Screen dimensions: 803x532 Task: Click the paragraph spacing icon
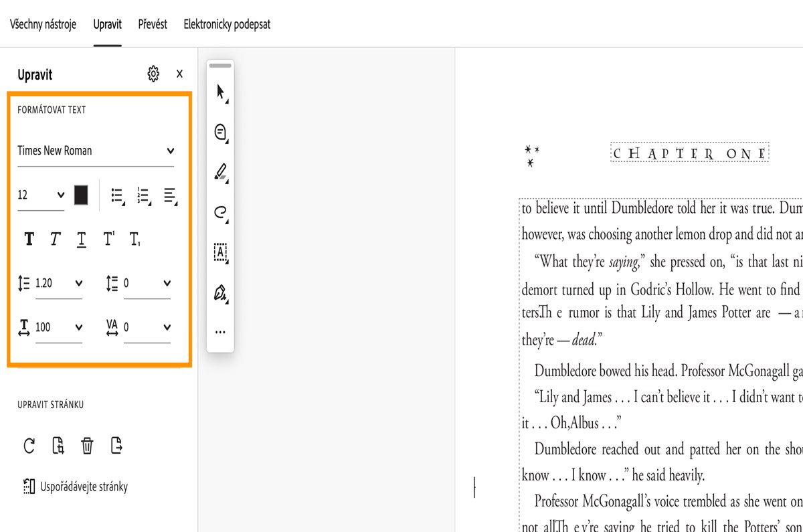pos(112,284)
